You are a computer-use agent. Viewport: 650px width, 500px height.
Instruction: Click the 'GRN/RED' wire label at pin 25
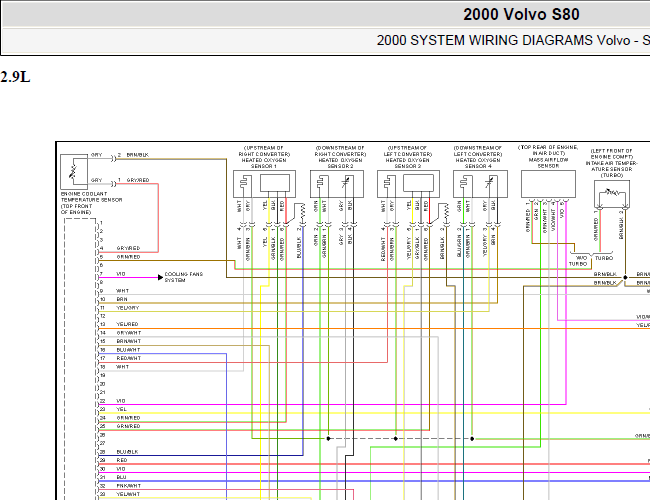point(128,426)
